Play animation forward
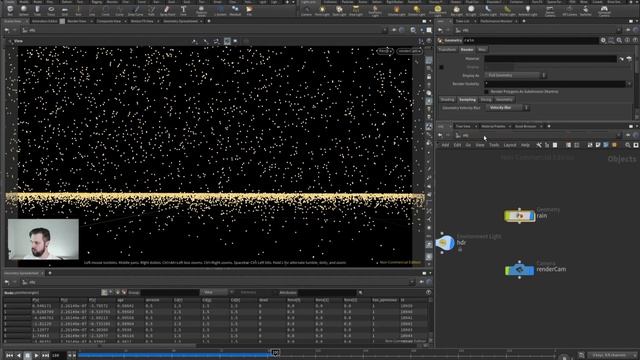 tap(37, 356)
